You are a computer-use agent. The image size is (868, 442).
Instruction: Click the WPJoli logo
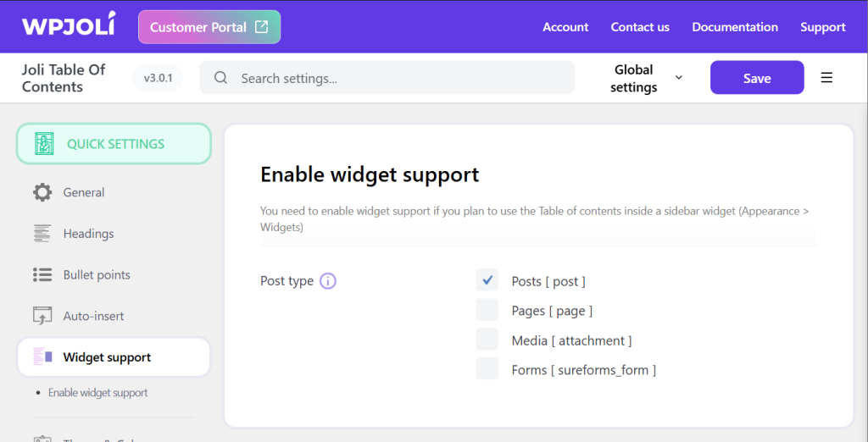(x=70, y=26)
